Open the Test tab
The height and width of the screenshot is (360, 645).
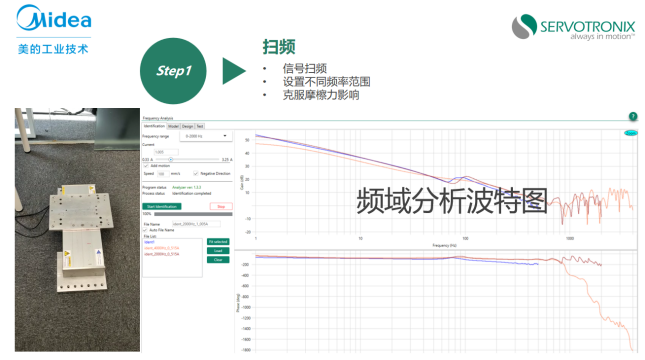tap(200, 126)
